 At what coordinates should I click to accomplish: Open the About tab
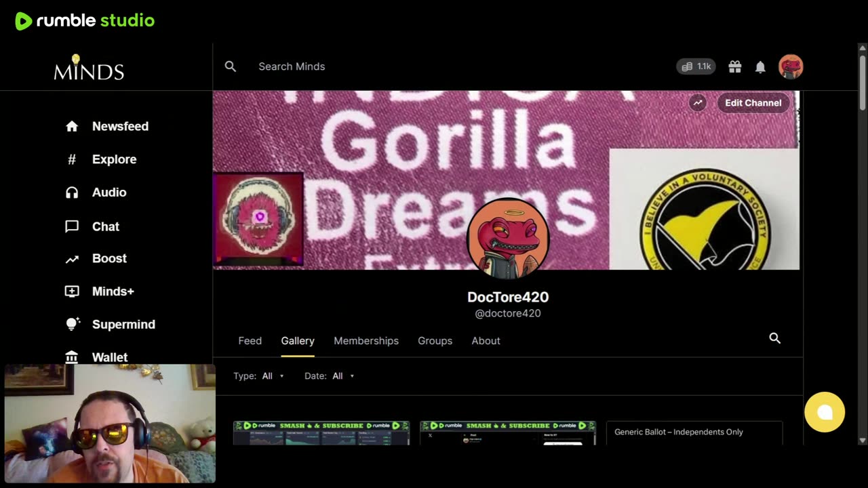click(x=486, y=341)
